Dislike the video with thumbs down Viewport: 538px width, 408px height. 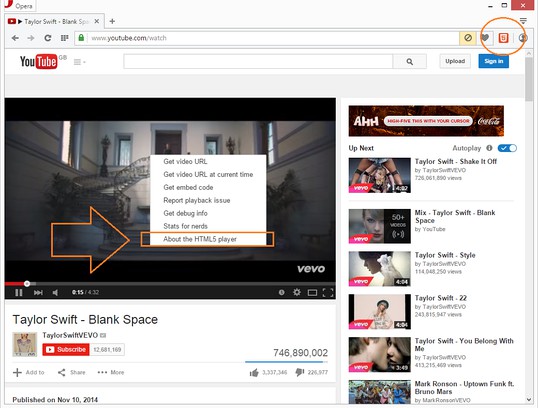click(x=300, y=372)
